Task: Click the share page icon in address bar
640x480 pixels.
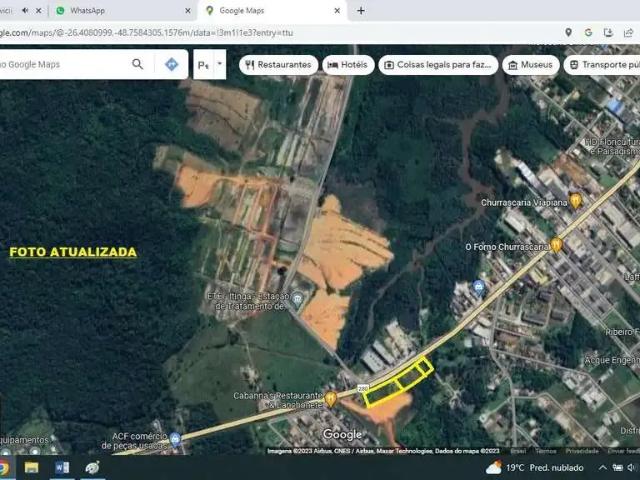Action: point(628,33)
